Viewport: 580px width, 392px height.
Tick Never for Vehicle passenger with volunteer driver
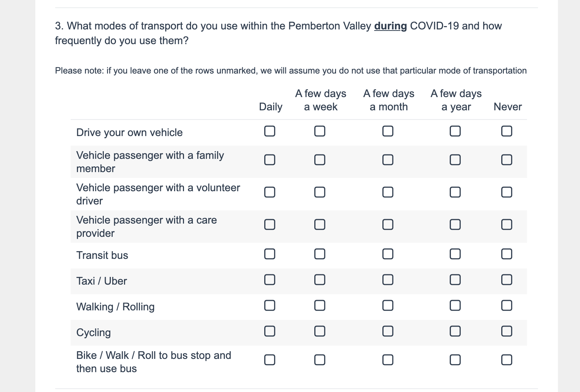pyautogui.click(x=507, y=192)
